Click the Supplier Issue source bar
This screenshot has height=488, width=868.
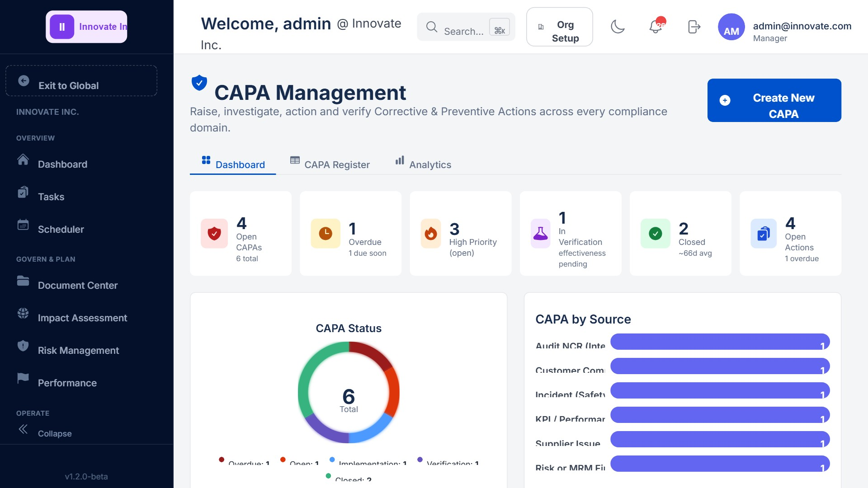coord(720,439)
